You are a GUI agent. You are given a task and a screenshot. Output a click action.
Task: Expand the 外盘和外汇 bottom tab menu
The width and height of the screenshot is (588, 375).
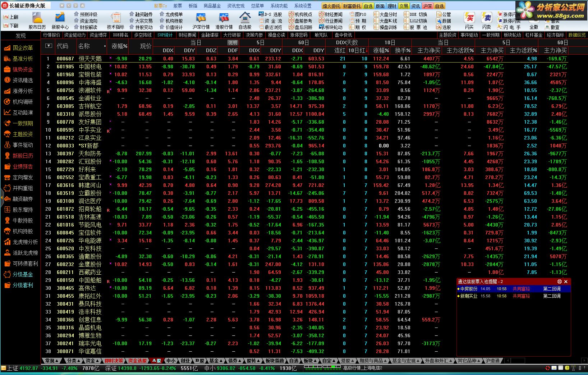point(438,361)
